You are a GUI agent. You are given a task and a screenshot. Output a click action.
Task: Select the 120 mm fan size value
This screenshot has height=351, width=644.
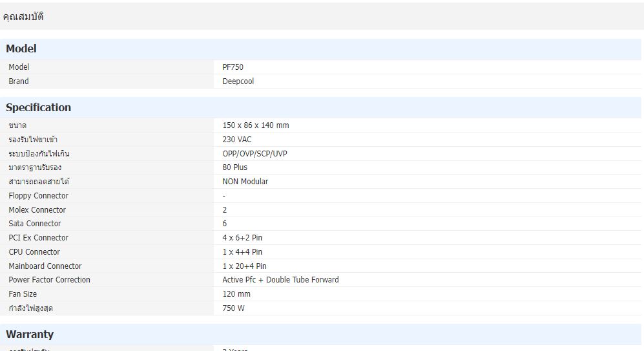click(236, 294)
